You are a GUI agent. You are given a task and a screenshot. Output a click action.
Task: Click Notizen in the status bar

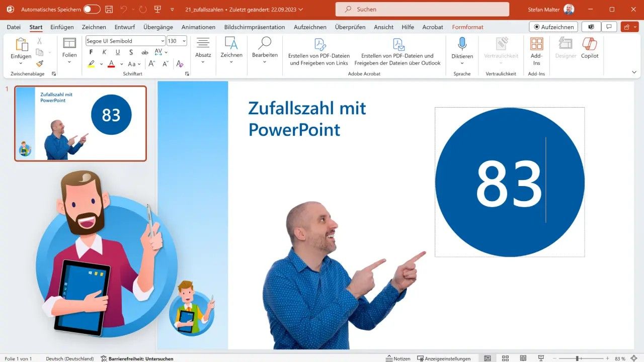[397, 358]
